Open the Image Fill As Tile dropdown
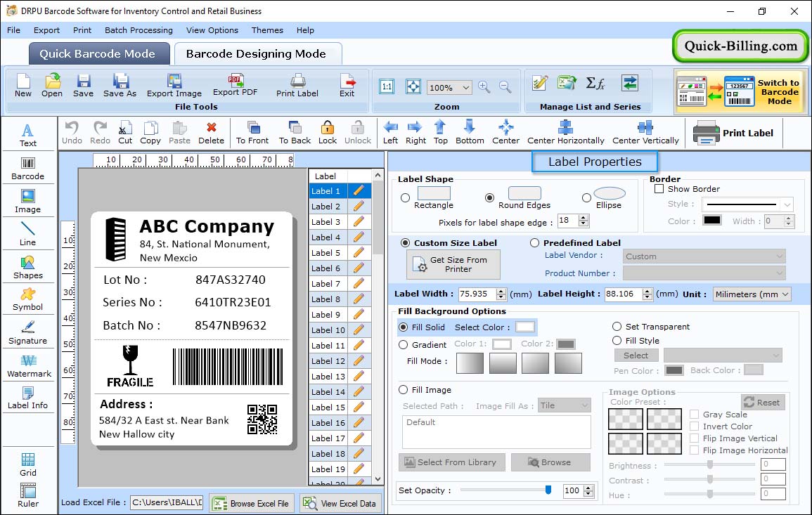 565,405
